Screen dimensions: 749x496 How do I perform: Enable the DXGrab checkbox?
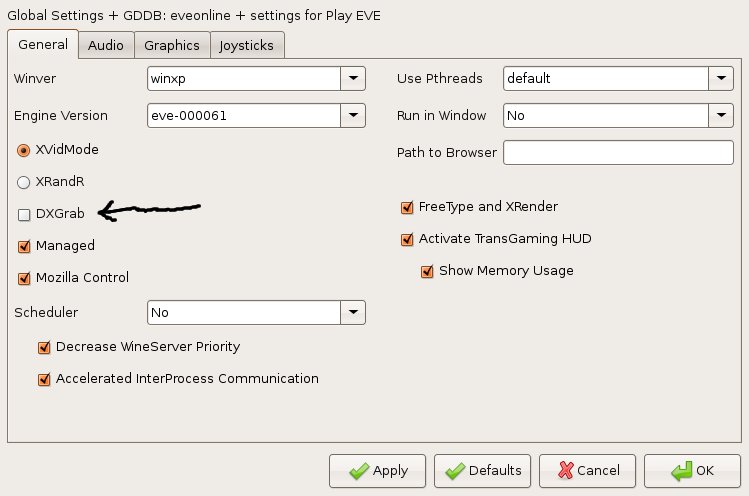click(x=24, y=214)
